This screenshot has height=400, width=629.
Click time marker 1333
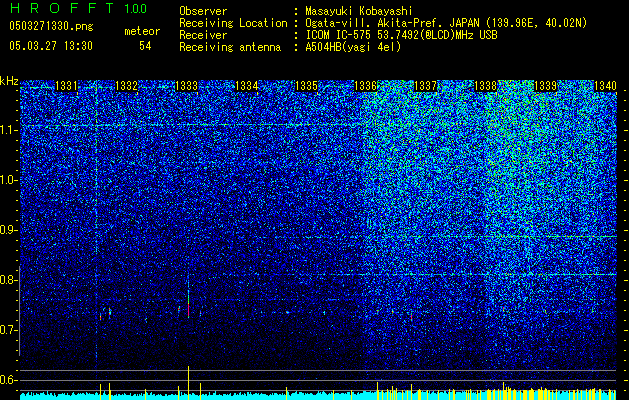(x=187, y=86)
